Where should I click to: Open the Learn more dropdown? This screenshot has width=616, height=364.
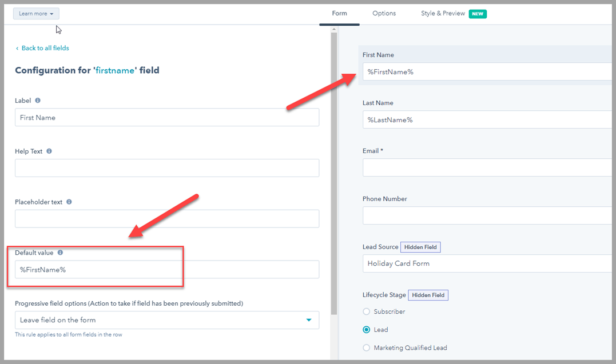(x=36, y=14)
